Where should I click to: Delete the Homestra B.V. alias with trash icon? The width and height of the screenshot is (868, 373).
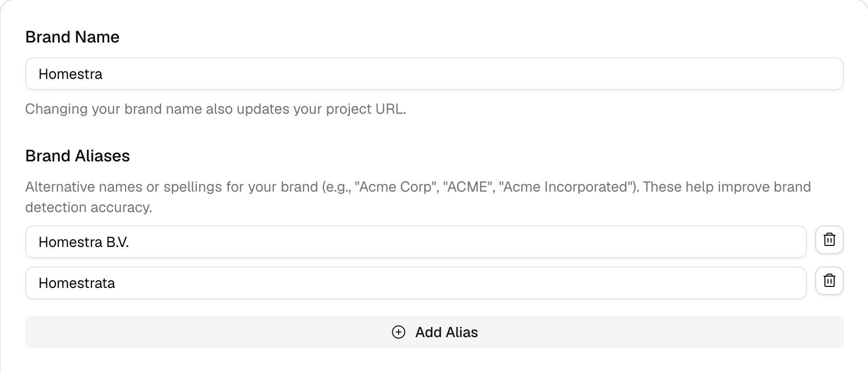point(829,240)
